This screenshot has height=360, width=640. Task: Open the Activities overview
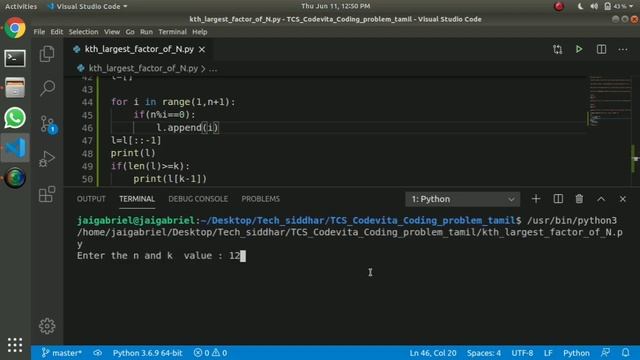coord(21,7)
